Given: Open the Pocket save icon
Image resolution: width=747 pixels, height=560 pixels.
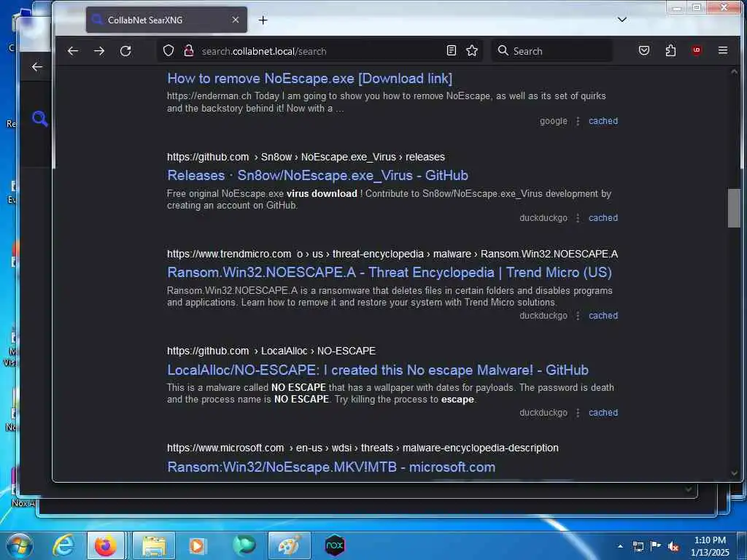Looking at the screenshot, I should pos(644,50).
